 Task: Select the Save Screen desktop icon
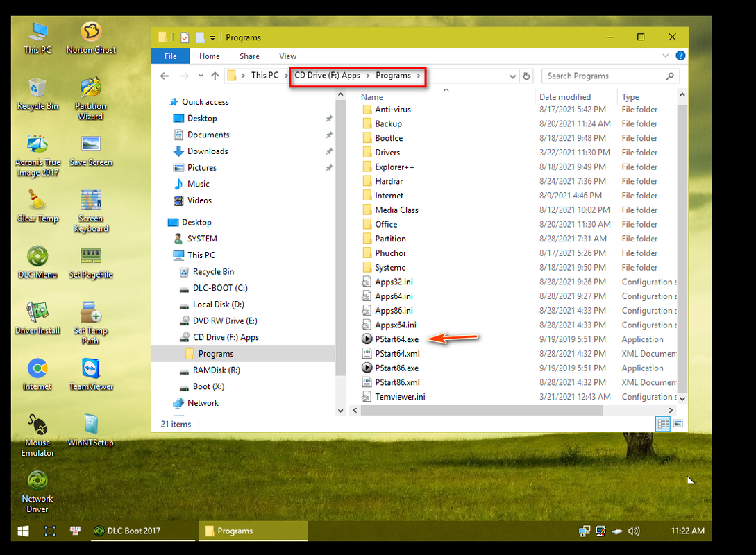91,151
